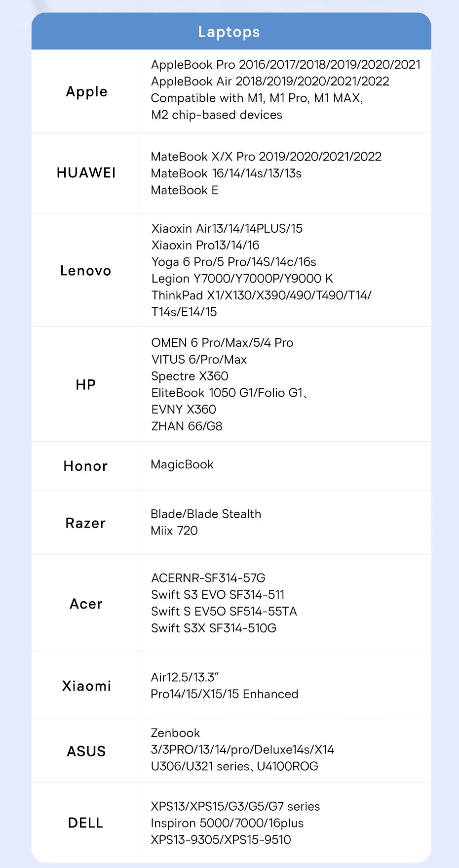The height and width of the screenshot is (868, 459).
Task: Click the Legion Y7000/Y7000P/Y9000 K line
Action: click(x=242, y=279)
